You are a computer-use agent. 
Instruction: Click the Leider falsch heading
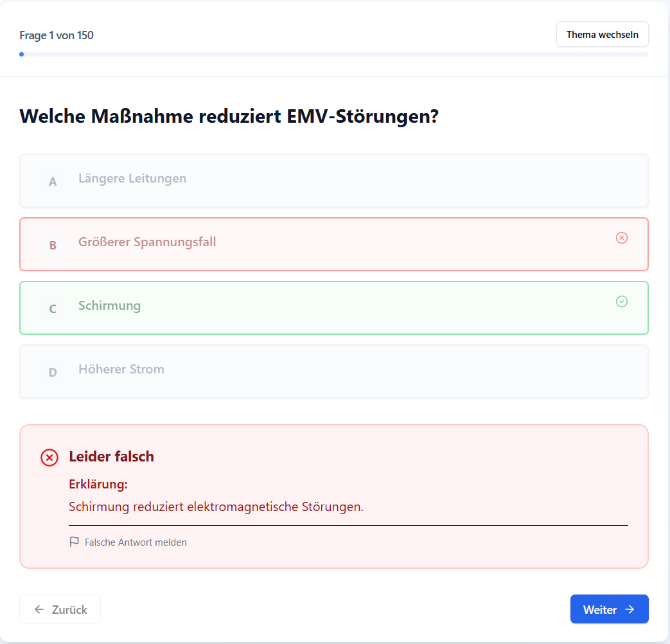(x=112, y=456)
